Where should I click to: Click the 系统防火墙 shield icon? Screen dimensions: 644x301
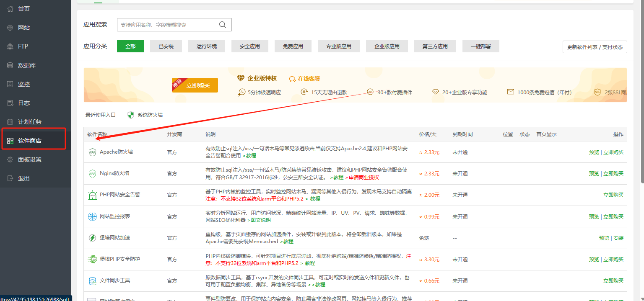point(131,115)
